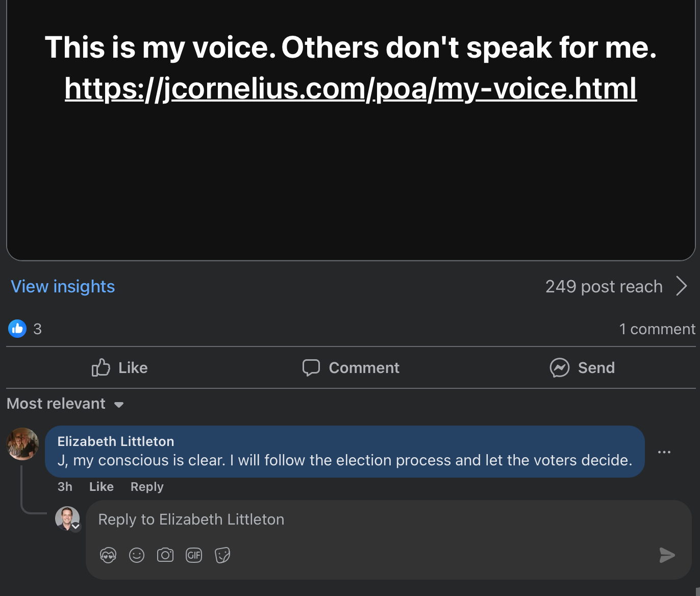Open the GIF picker in reply box

coord(194,555)
